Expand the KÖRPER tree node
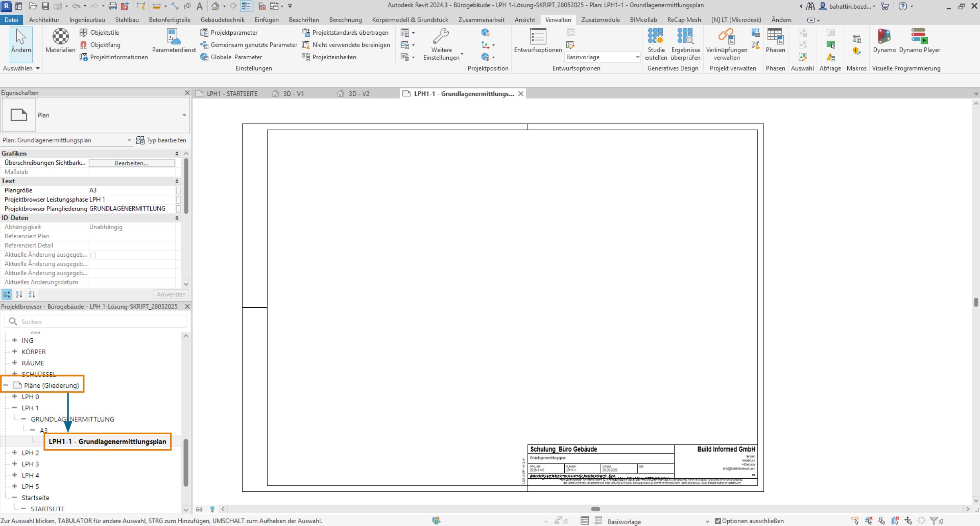The height and width of the screenshot is (526, 980). coord(15,352)
